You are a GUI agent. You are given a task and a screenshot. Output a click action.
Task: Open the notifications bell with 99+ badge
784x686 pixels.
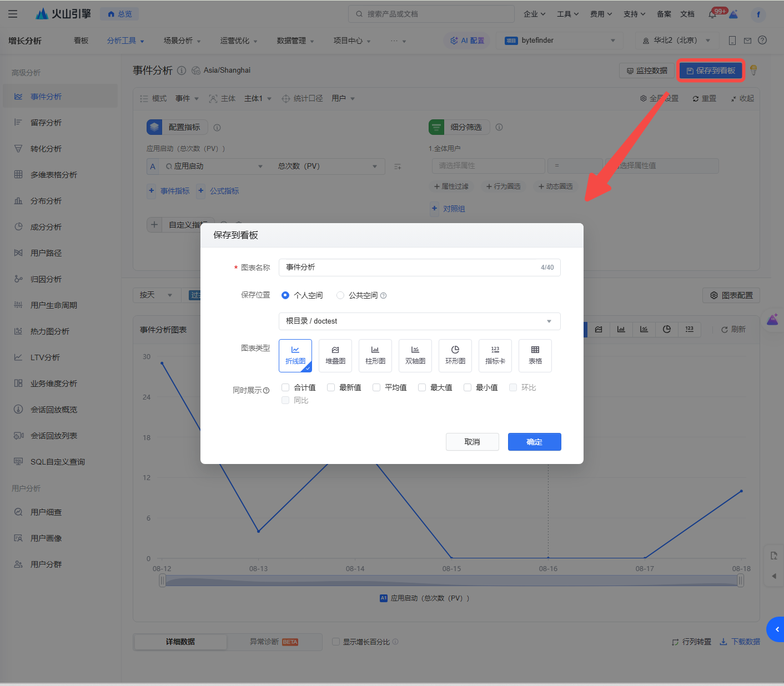(x=712, y=14)
